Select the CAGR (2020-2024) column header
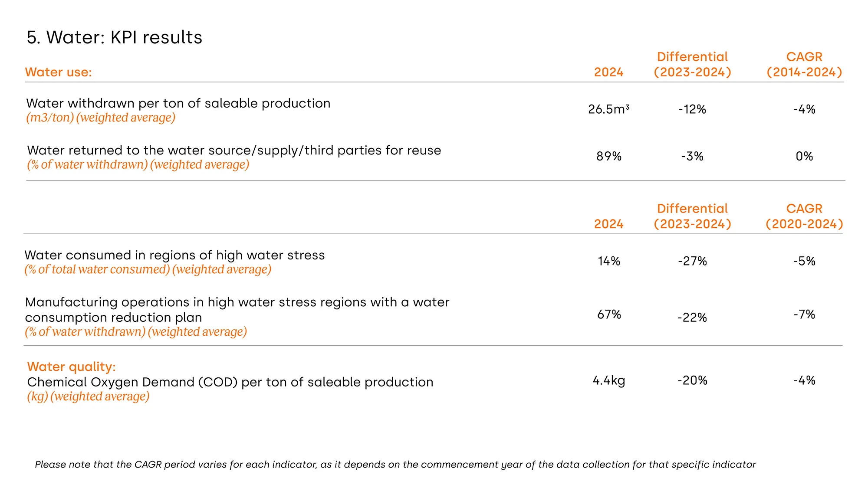Image resolution: width=868 pixels, height=488 pixels. click(x=804, y=216)
